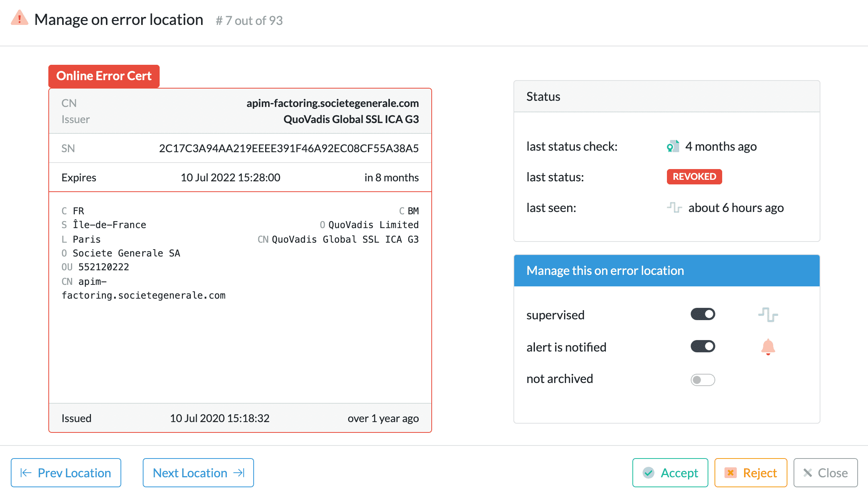This screenshot has height=498, width=868.
Task: Click the REVOKED status badge
Action: pyautogui.click(x=694, y=177)
